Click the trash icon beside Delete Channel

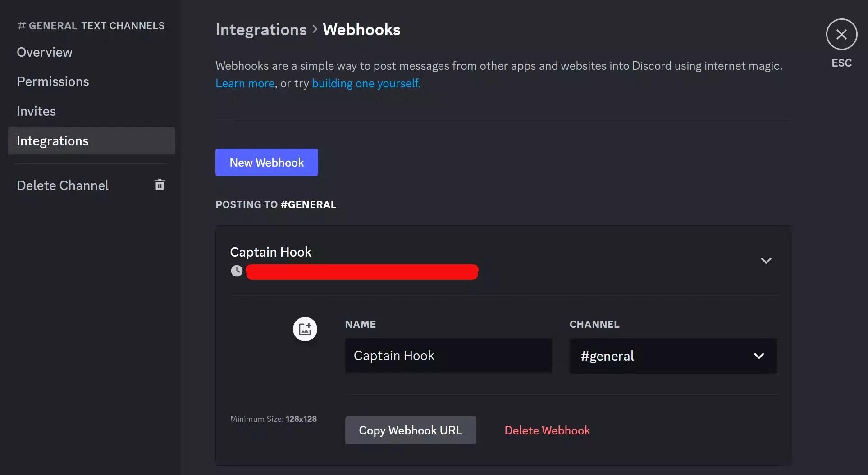(x=160, y=185)
